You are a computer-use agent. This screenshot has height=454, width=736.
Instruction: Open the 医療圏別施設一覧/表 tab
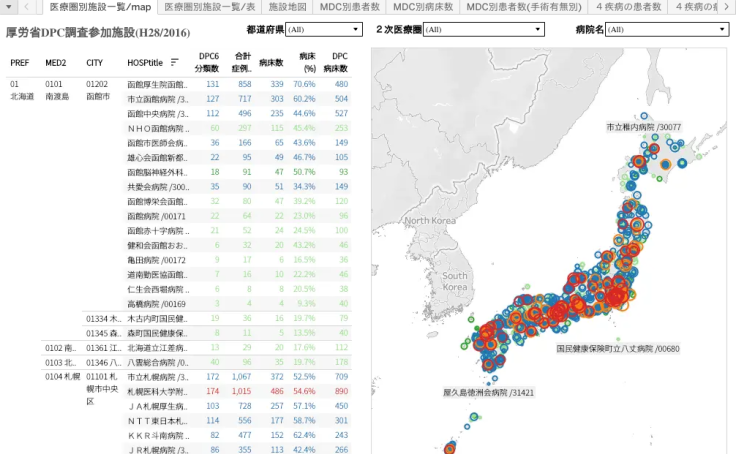point(210,7)
